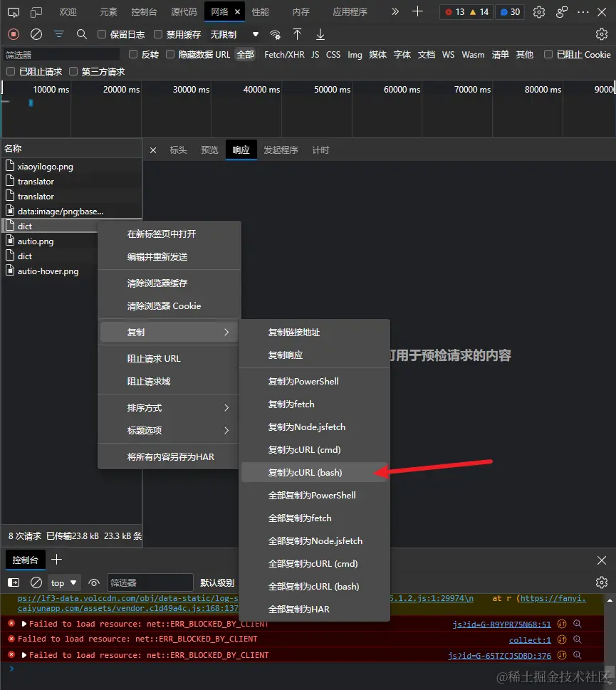Viewport: 616px width, 690px height.
Task: Toggle device emulation icon
Action: (x=36, y=12)
